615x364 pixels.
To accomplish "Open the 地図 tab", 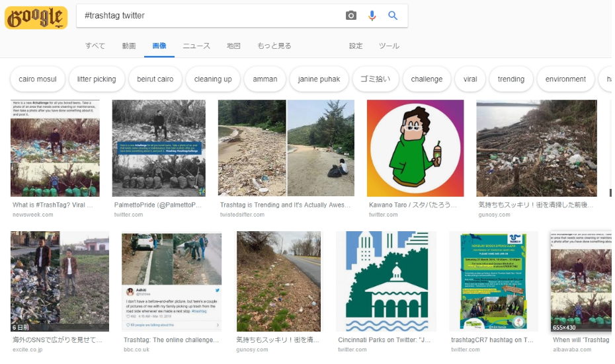I will pos(233,46).
